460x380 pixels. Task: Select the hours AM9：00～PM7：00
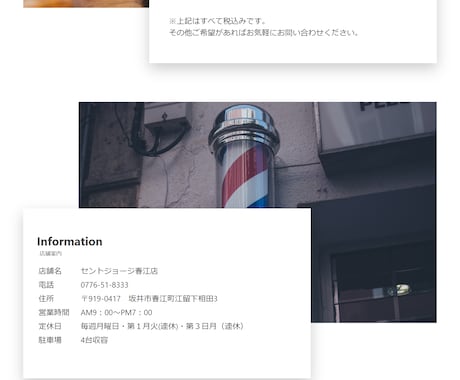(116, 312)
